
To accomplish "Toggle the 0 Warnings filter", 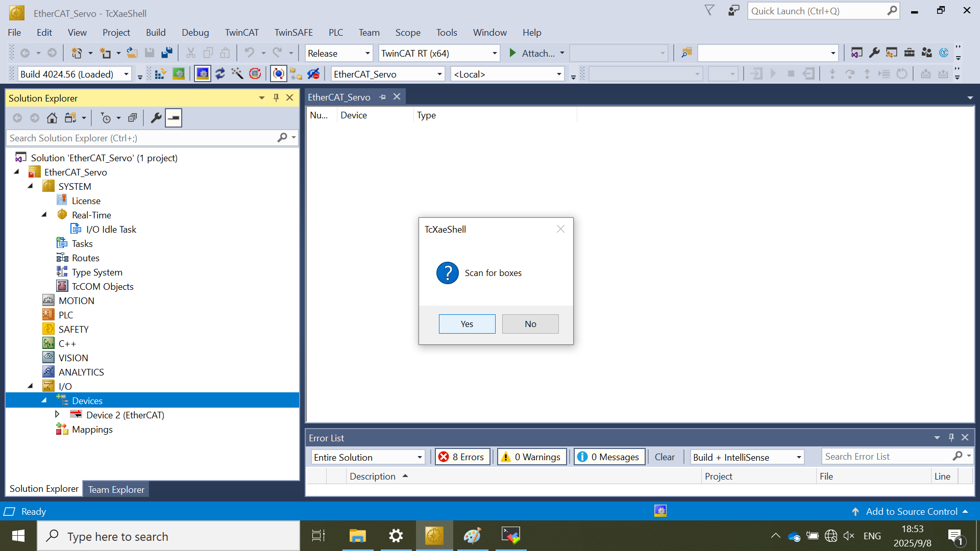I will tap(531, 457).
